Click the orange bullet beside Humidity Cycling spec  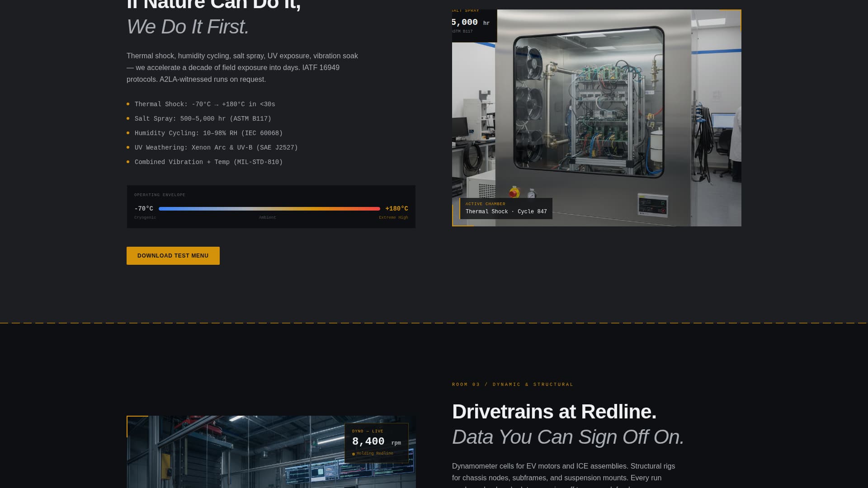[x=128, y=133]
